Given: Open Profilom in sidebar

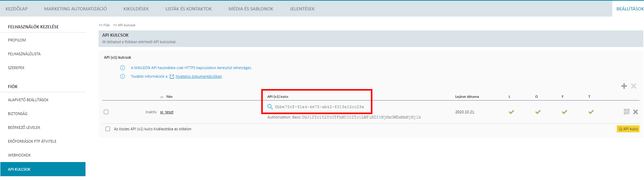Looking at the screenshot, I should point(17,40).
